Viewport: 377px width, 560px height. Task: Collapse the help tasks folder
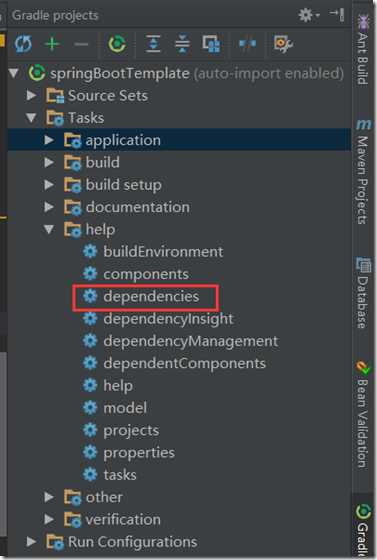click(x=49, y=229)
